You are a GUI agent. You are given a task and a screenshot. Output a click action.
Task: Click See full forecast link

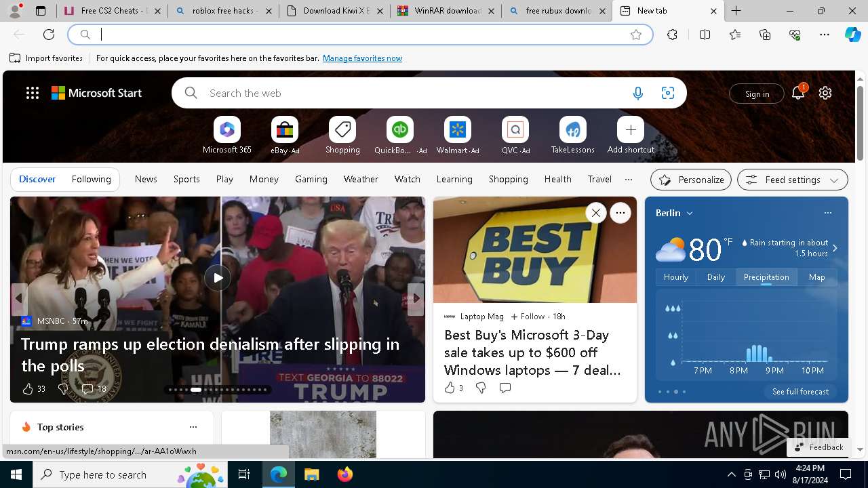click(x=800, y=392)
